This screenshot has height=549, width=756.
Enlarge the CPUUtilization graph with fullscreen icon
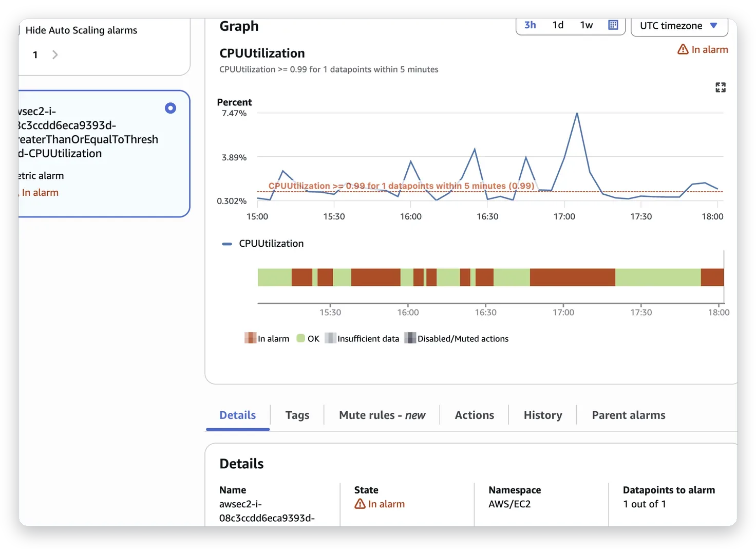click(721, 87)
